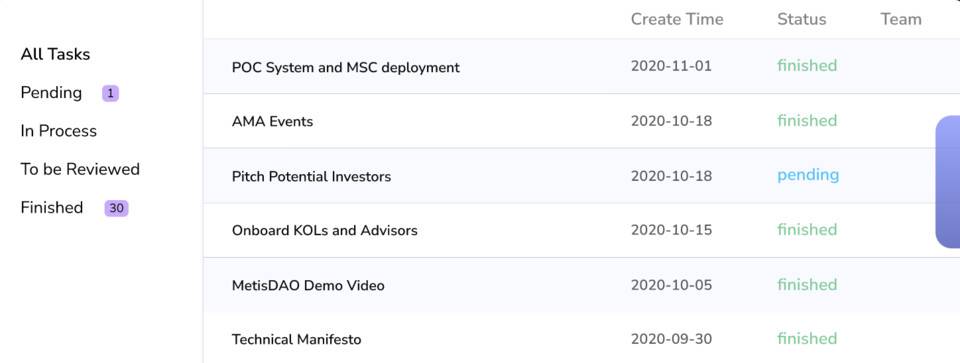Viewport: 960px width, 363px height.
Task: Click the Finished count badge showing 30
Action: (x=116, y=209)
